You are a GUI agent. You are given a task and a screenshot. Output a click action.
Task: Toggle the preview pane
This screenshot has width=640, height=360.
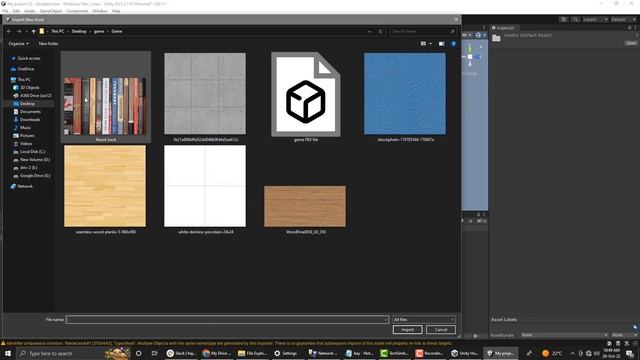[441, 44]
